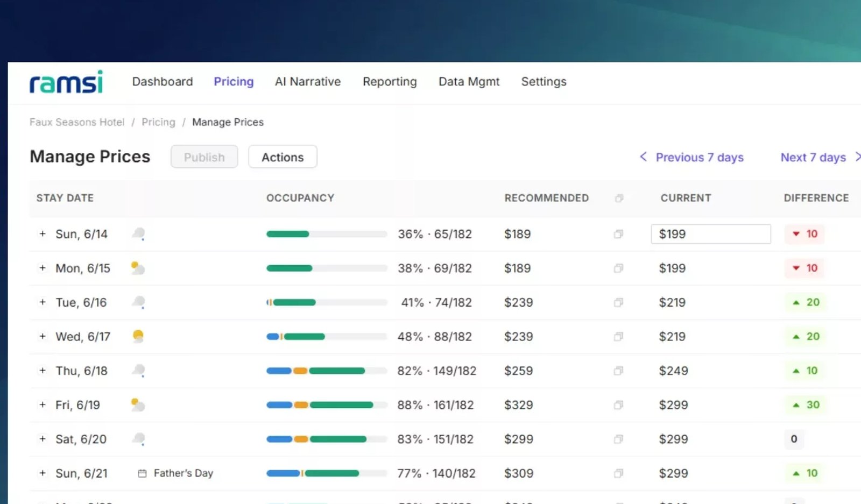Copy recommended price for Mon, 6/15

point(618,268)
